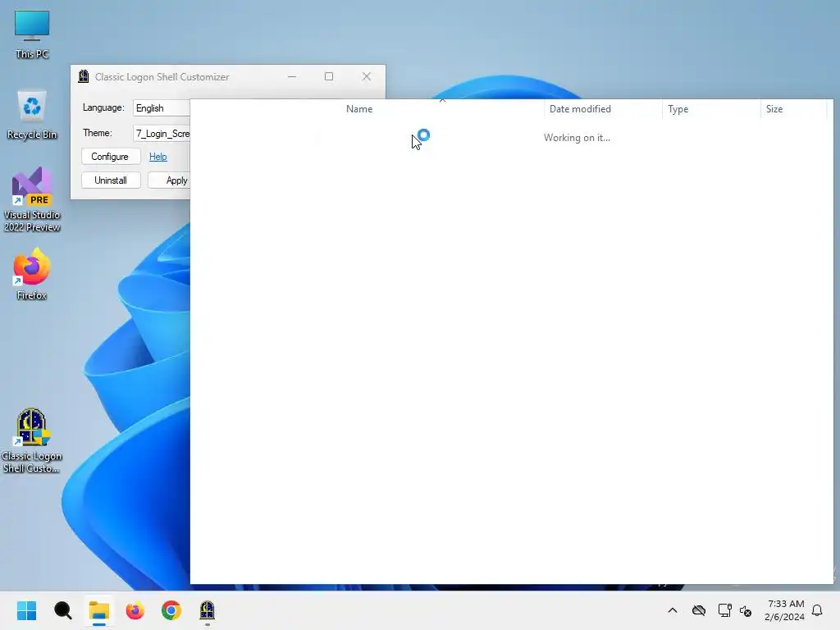Click Customizer window title icon

(84, 76)
